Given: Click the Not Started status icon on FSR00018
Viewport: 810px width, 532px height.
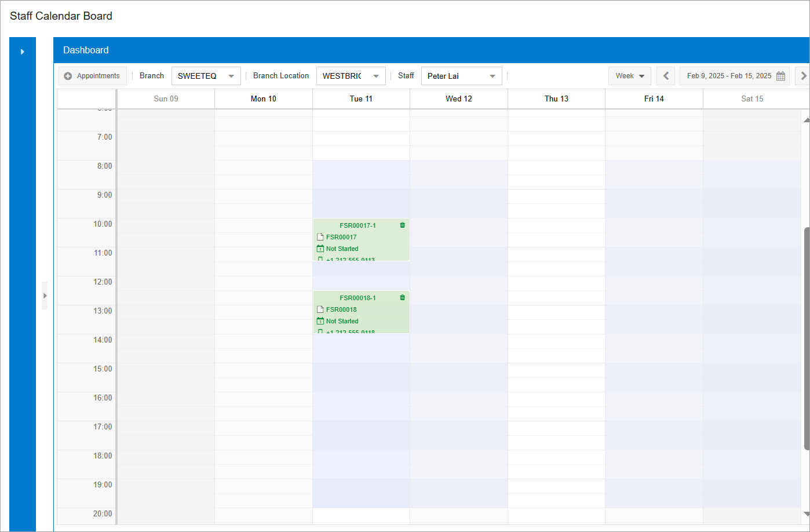Looking at the screenshot, I should click(x=320, y=321).
